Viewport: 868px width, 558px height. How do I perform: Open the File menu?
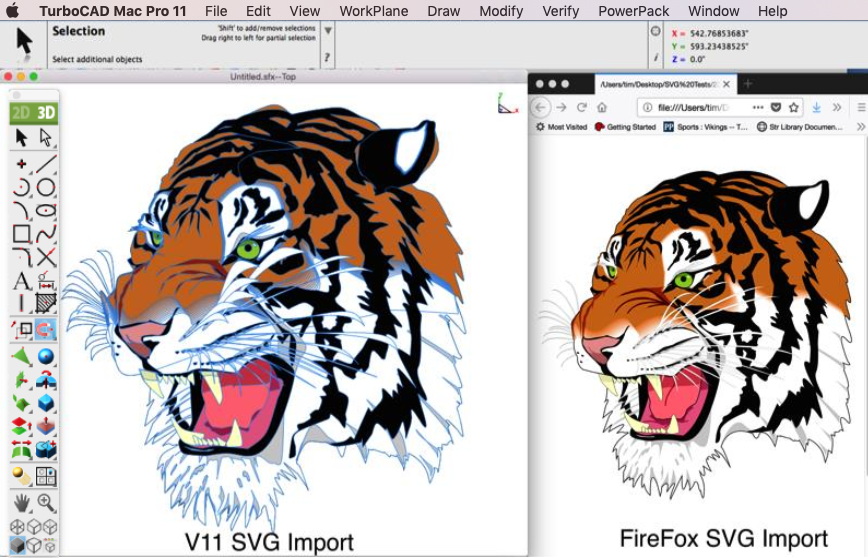click(216, 11)
